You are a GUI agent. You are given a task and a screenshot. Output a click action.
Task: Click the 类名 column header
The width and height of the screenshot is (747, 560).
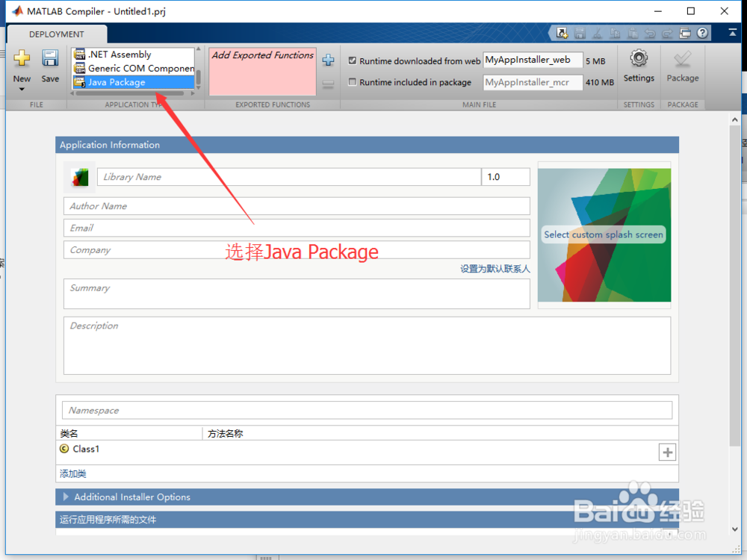(x=129, y=433)
